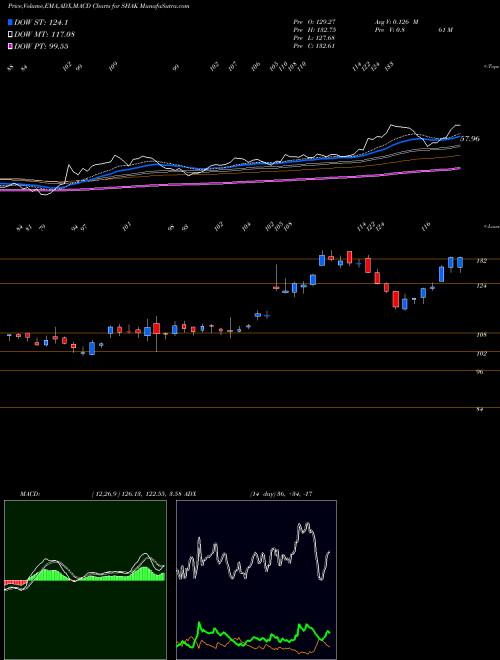The width and height of the screenshot is (500, 660).
Task: Click the blue DOW ST legend swatch
Action: [x=10, y=22]
